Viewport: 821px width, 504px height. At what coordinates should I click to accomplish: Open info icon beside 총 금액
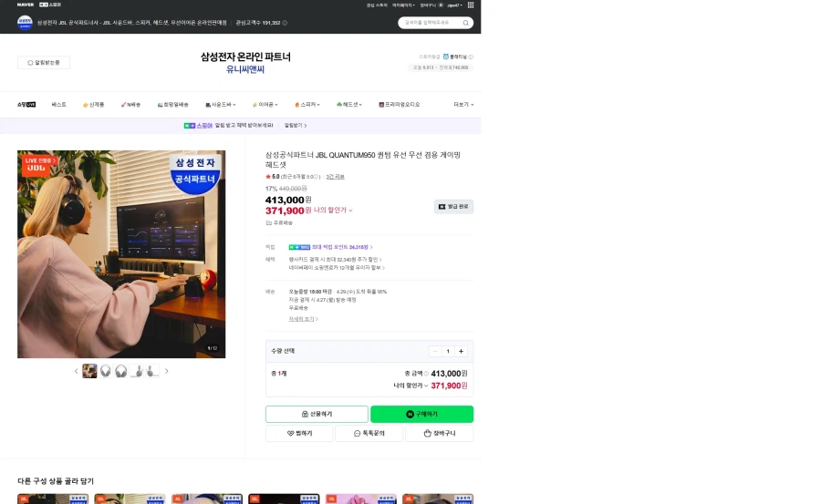tap(426, 374)
